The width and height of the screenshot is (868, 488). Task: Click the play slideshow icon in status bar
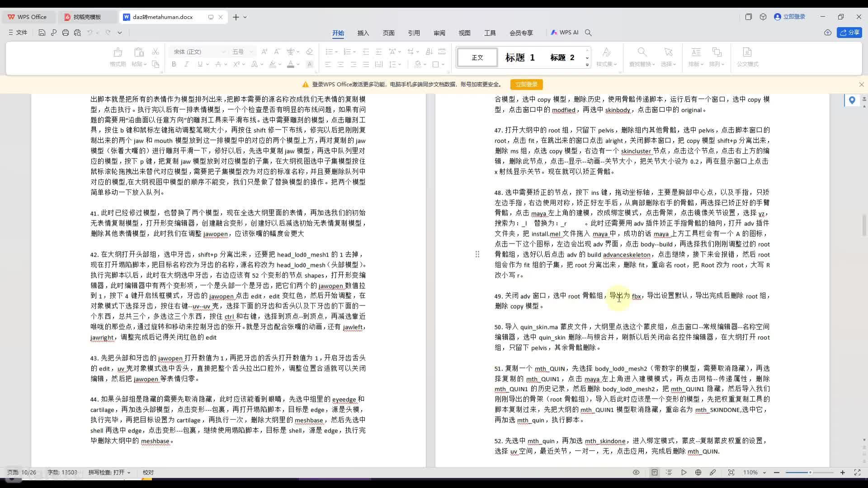click(684, 472)
